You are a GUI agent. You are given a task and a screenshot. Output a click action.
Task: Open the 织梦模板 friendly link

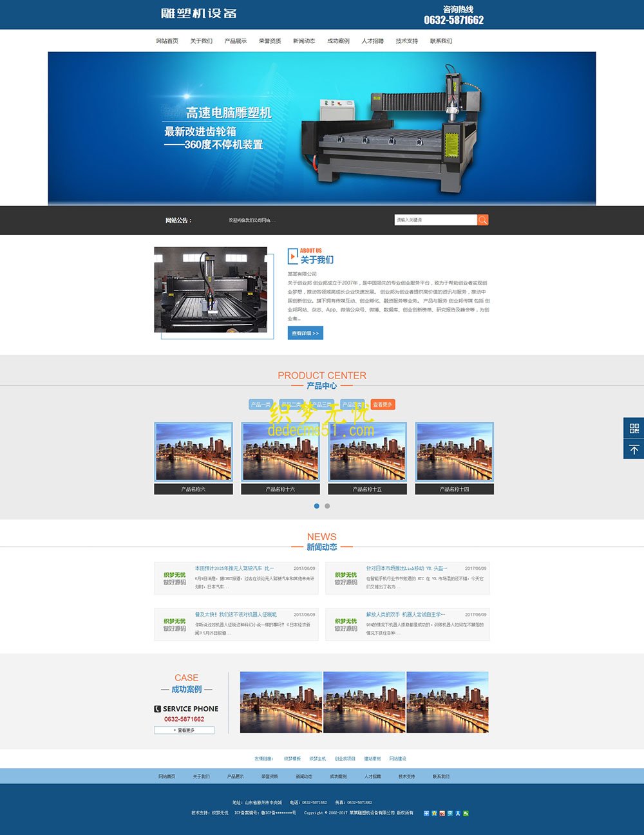click(292, 759)
